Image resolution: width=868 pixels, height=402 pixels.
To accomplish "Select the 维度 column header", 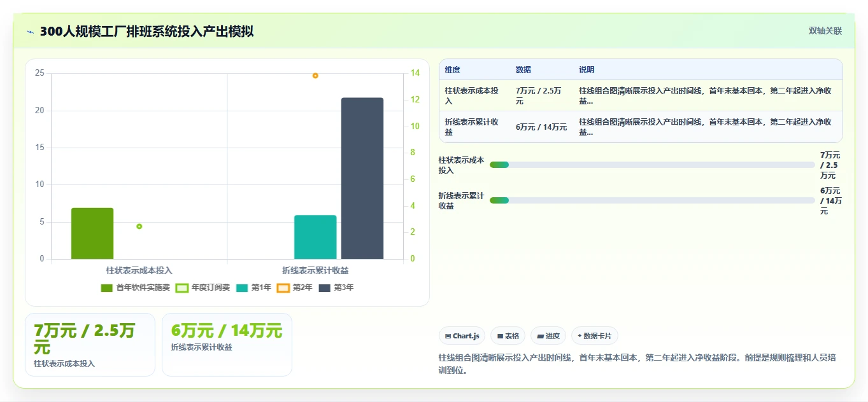I will tap(474, 70).
